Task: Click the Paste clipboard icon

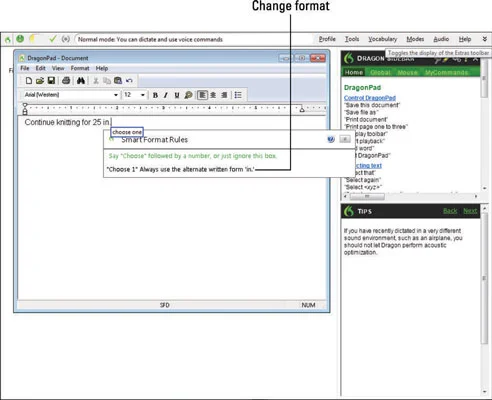Action: pyautogui.click(x=118, y=80)
